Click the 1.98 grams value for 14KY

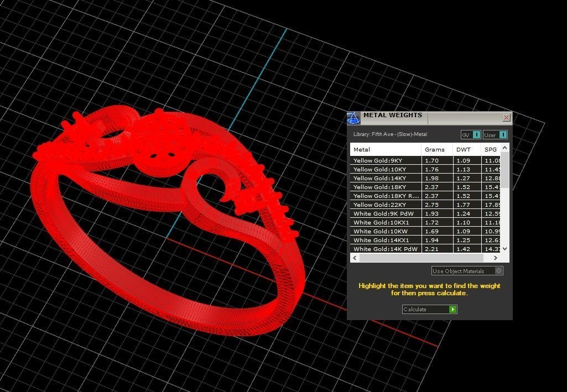pos(432,178)
